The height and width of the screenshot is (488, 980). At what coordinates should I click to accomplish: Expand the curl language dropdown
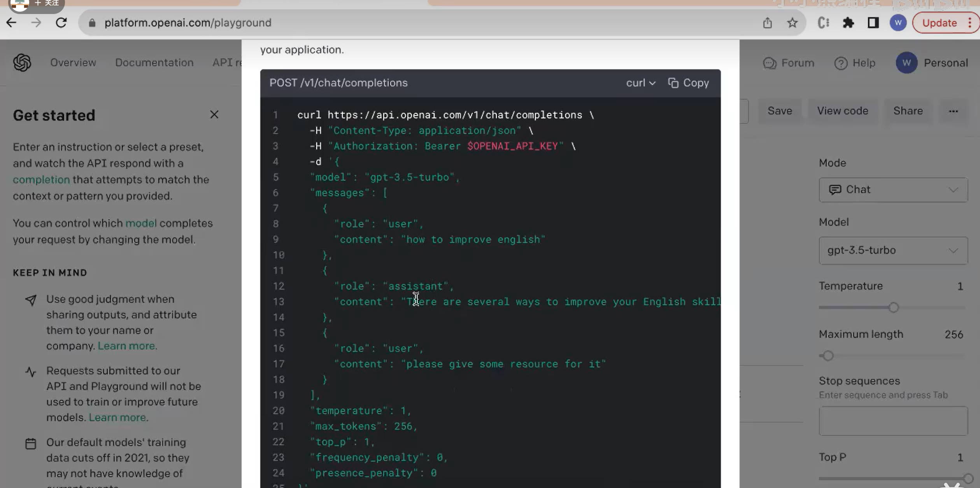(641, 83)
